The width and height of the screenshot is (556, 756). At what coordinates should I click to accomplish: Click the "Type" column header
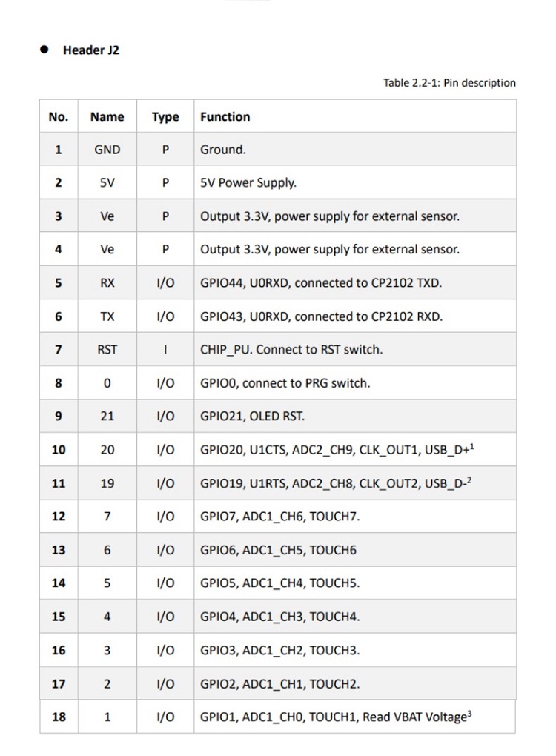(165, 116)
